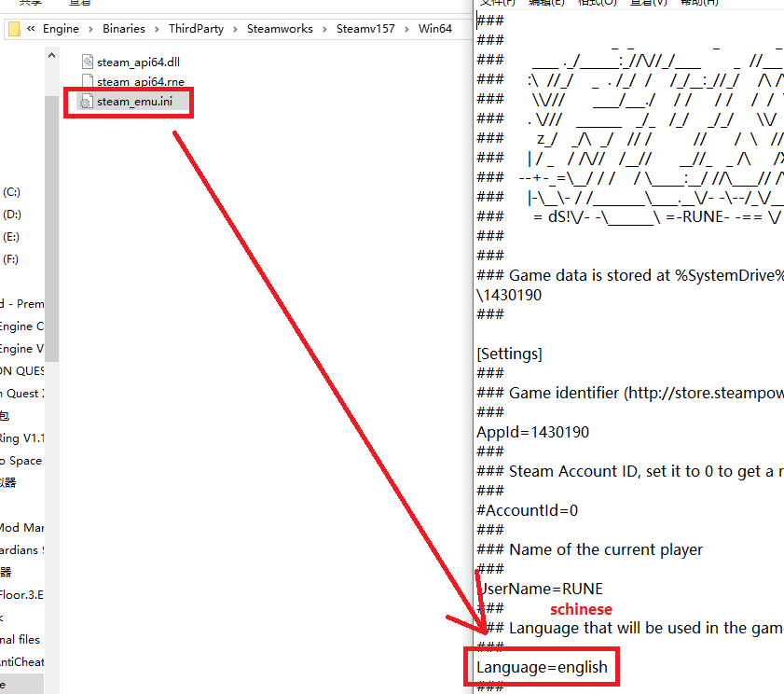Select the 'Engine V' sidebar folder
This screenshot has height=694, width=784.
22,349
